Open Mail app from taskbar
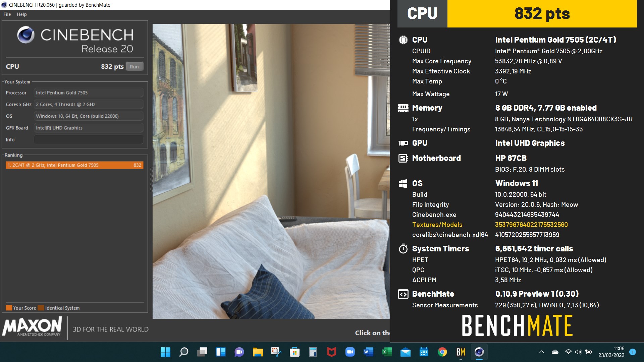This screenshot has width=644, height=362. 405,352
